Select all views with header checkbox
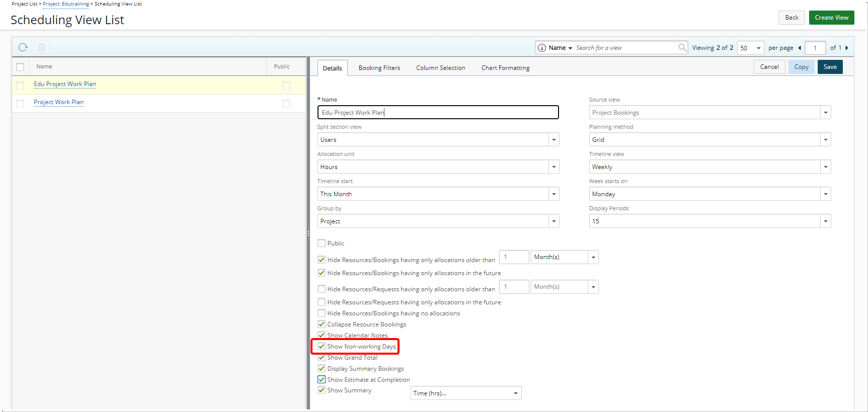868x412 pixels. (x=20, y=67)
